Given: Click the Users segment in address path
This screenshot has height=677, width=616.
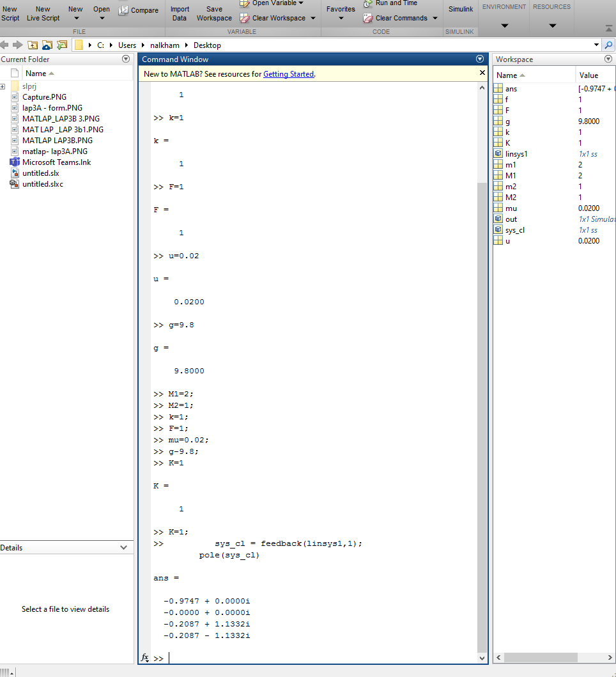Looking at the screenshot, I should pos(127,45).
